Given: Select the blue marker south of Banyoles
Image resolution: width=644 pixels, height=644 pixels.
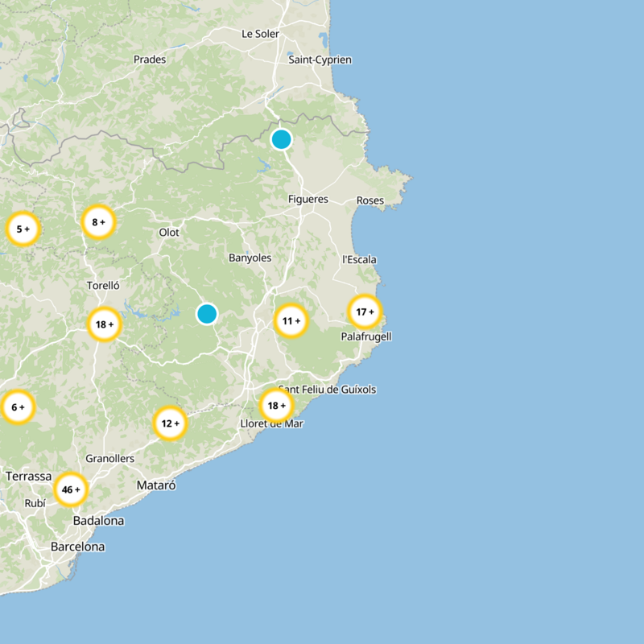Looking at the screenshot, I should (207, 314).
